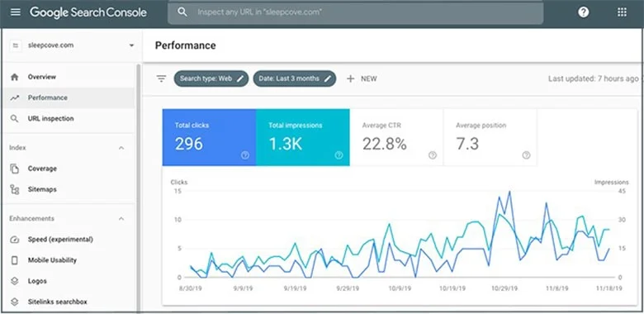This screenshot has height=314, width=644.
Task: Click help icon on Average position card
Action: pos(526,155)
